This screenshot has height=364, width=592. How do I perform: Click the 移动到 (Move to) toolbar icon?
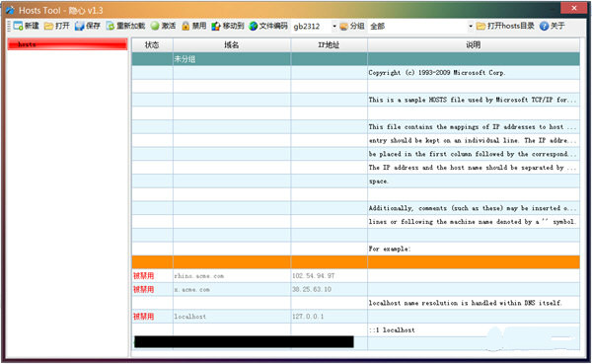coord(215,26)
